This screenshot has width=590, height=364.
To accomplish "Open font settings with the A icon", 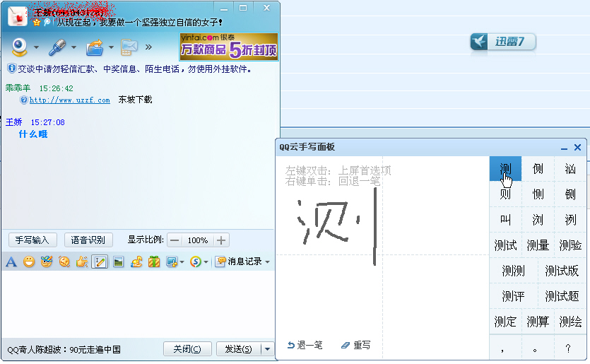I will coord(11,262).
